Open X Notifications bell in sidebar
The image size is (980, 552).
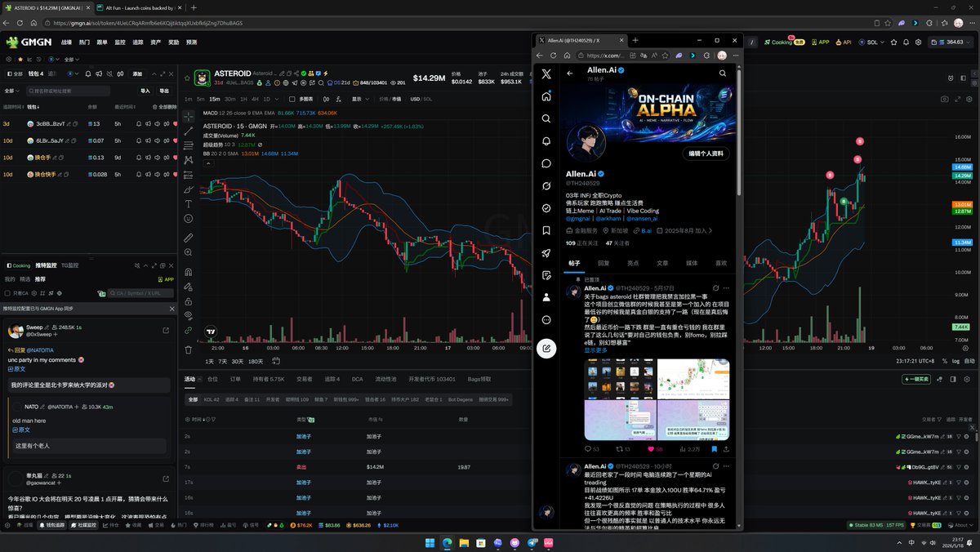[x=546, y=141]
